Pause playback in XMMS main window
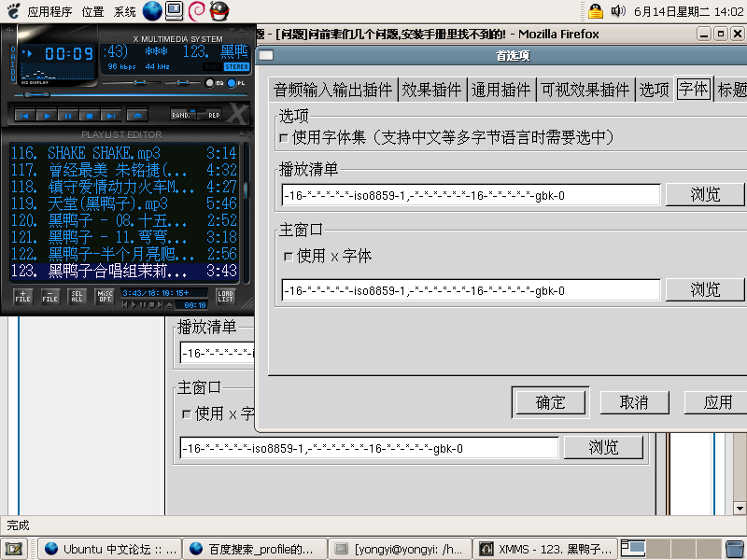This screenshot has width=747, height=560. click(67, 115)
